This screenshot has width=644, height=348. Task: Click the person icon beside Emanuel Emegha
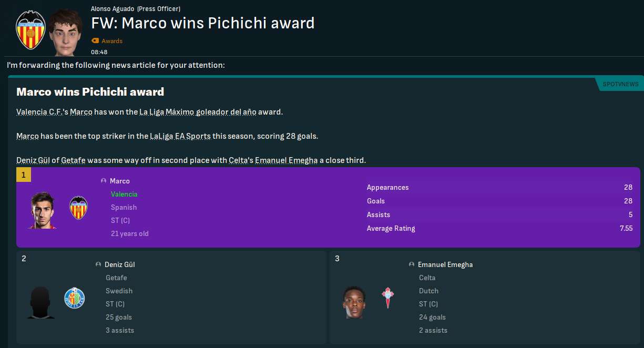tap(412, 264)
